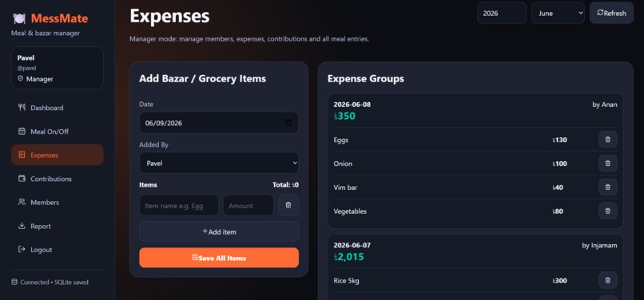644x300 pixels.
Task: Delete the Eggs expense entry
Action: point(608,140)
